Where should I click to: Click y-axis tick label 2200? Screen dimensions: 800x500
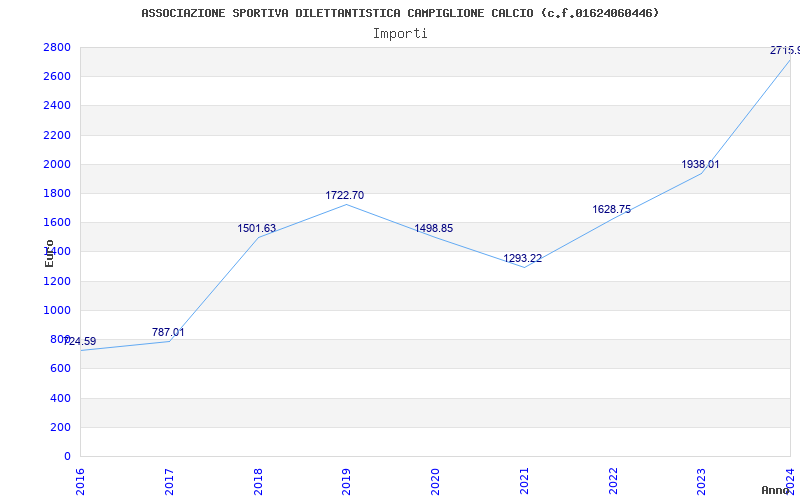click(x=57, y=135)
